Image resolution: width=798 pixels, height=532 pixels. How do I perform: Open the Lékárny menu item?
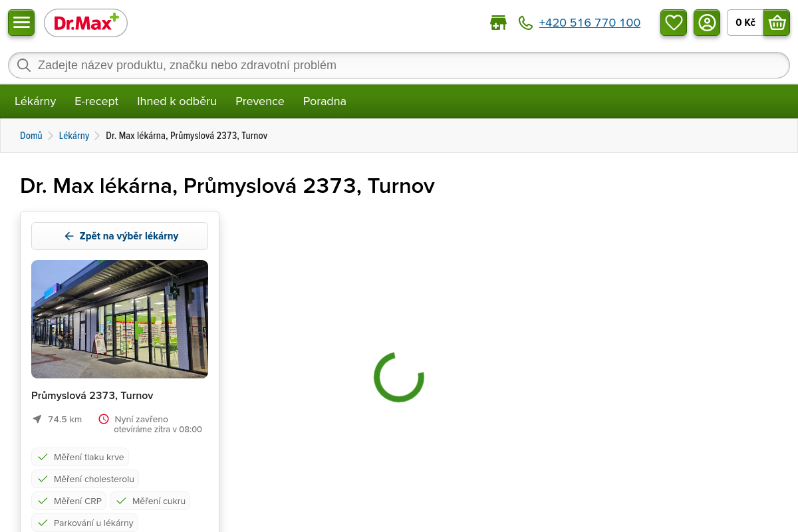coord(35,101)
